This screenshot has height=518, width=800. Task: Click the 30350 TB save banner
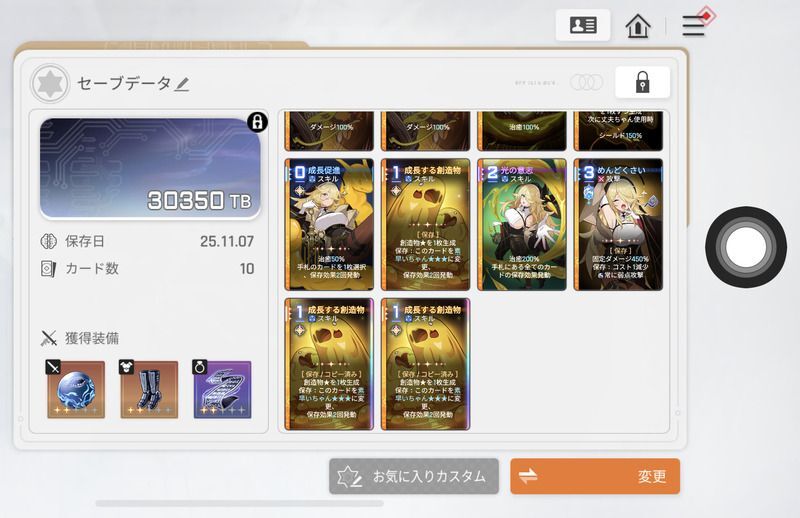(150, 168)
